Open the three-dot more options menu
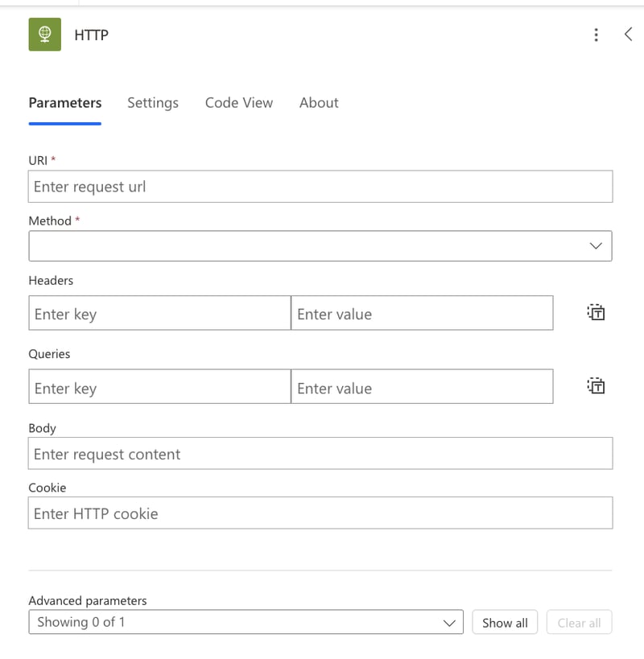 (596, 35)
